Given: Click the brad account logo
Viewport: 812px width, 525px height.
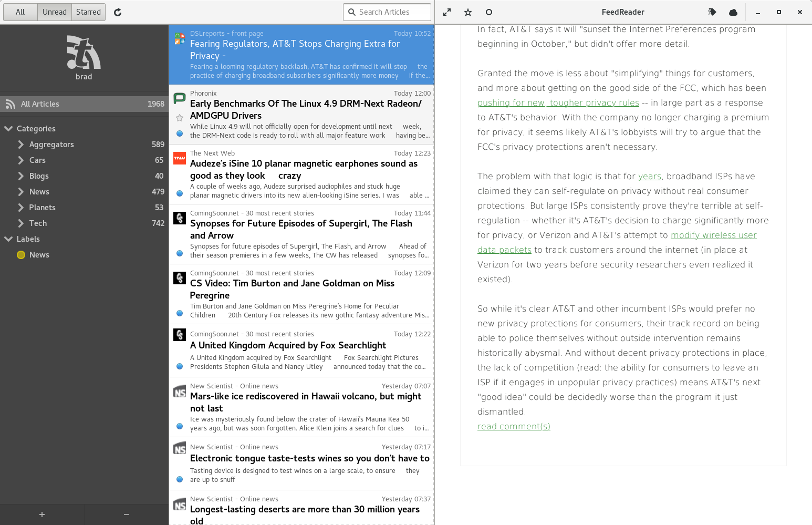Looking at the screenshot, I should 84,53.
